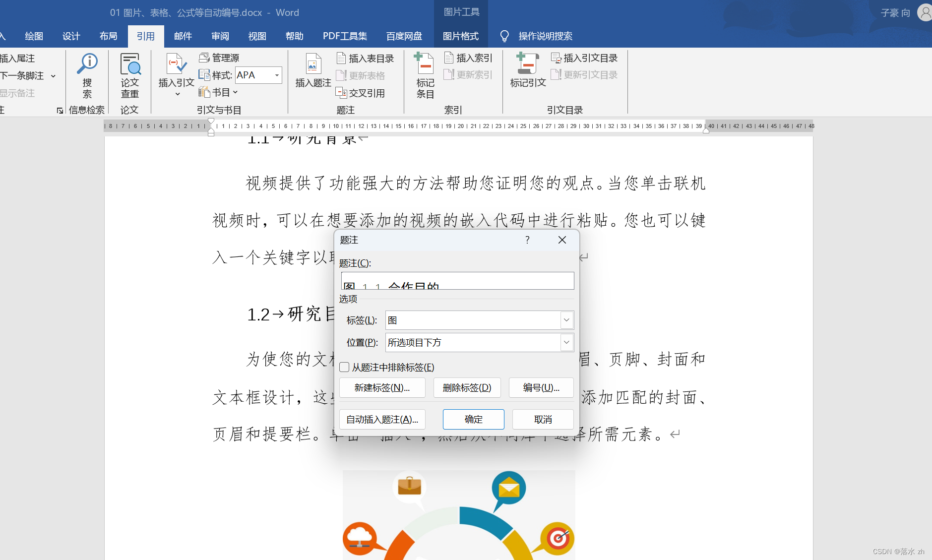Click 更新引文目录 update table of authorities
Viewport: 932px width, 560px height.
[584, 74]
